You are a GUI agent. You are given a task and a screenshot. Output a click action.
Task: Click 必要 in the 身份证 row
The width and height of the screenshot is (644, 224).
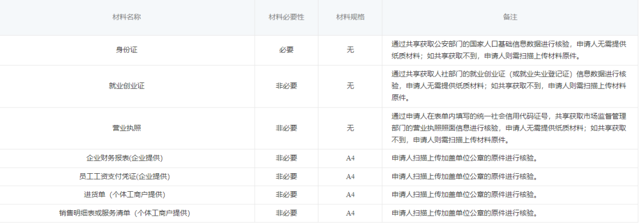click(x=286, y=50)
